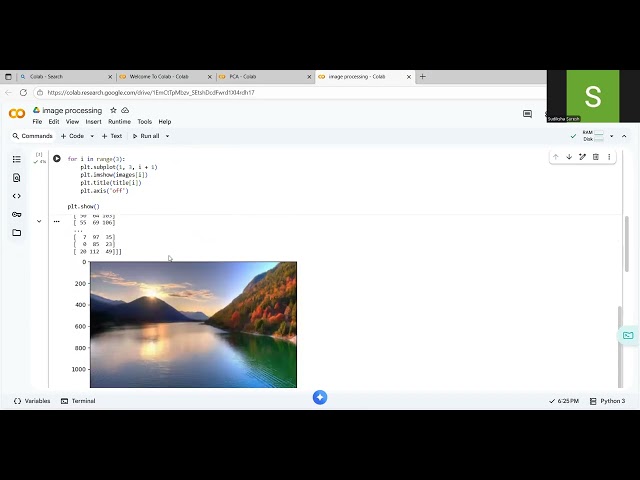Add a new Text cell
640x480 pixels.
pyautogui.click(x=112, y=136)
